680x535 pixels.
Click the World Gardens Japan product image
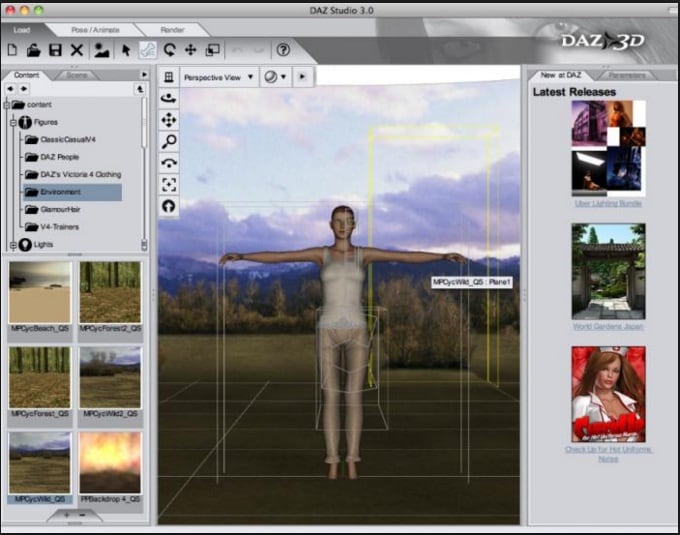click(x=608, y=271)
